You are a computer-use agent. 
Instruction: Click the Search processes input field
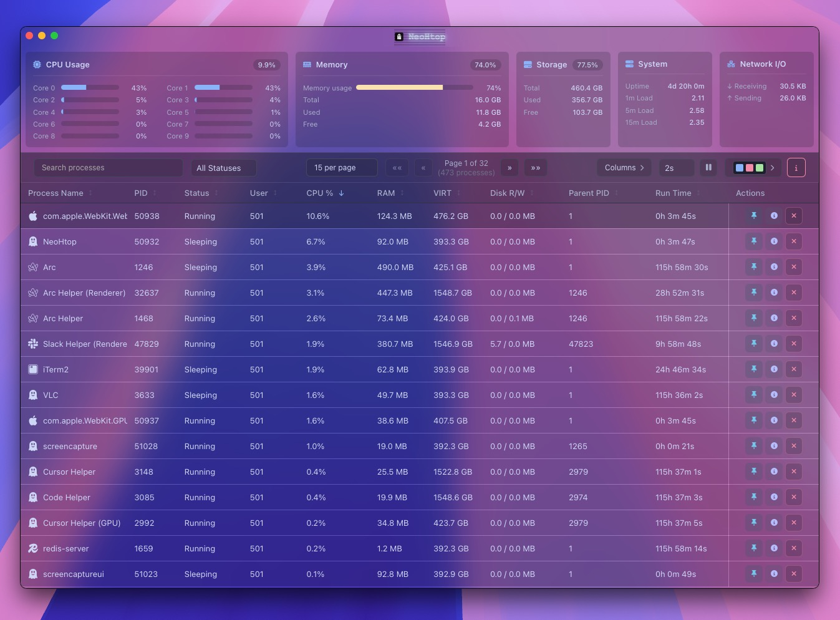[x=108, y=168]
